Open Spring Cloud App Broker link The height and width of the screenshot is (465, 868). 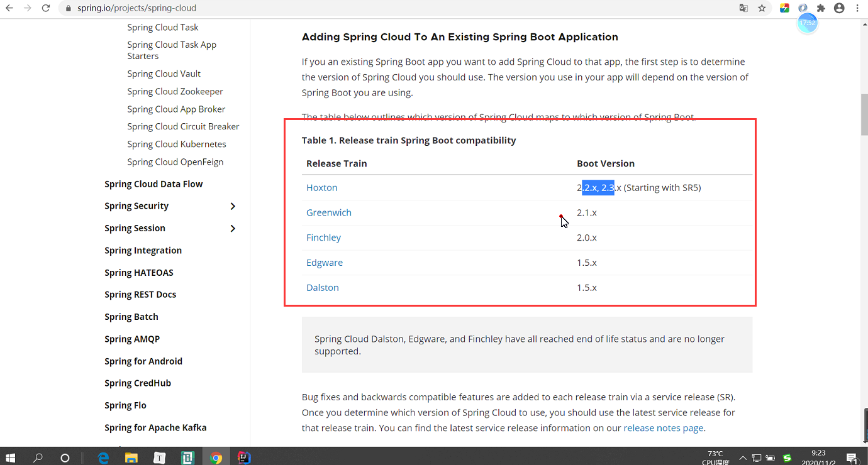click(x=176, y=109)
